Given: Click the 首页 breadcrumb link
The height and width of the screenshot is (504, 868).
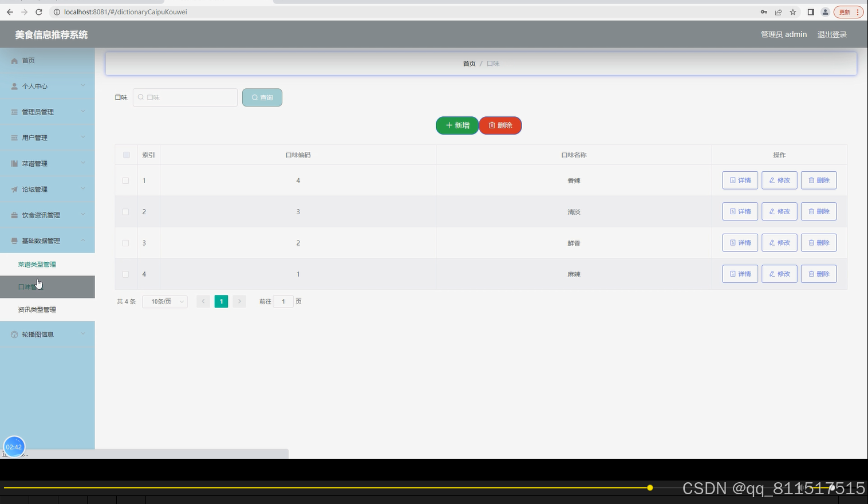Looking at the screenshot, I should (469, 64).
